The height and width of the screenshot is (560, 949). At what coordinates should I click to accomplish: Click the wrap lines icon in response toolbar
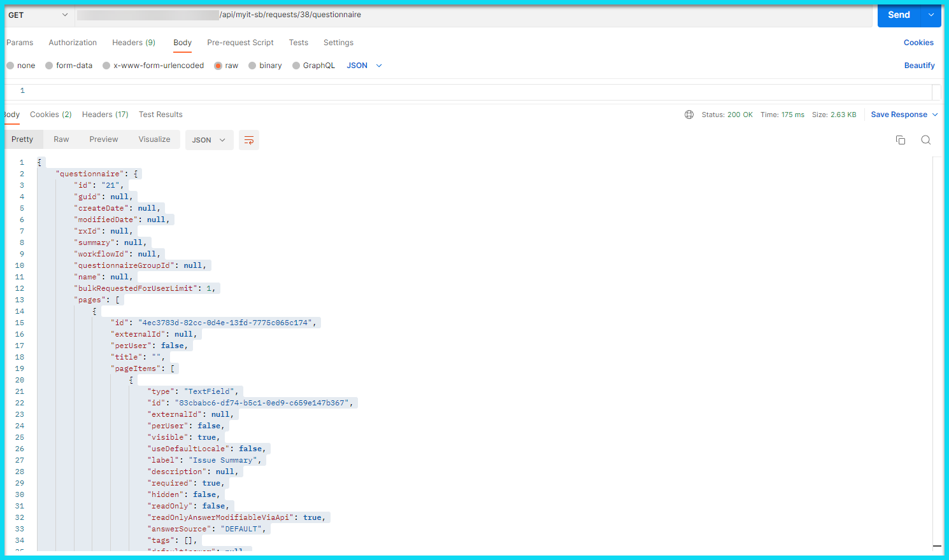249,140
